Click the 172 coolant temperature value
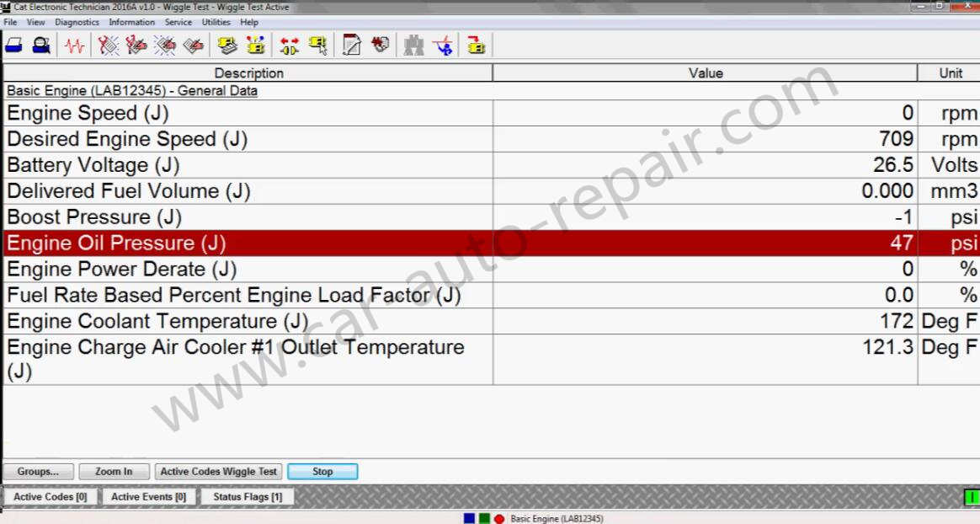The image size is (980, 524). click(897, 321)
